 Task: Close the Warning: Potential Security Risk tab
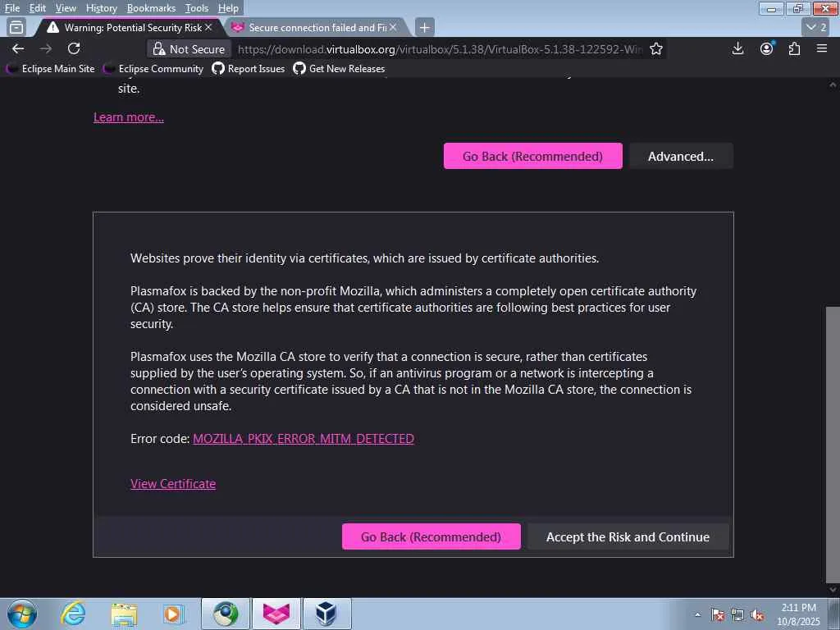coord(208,27)
